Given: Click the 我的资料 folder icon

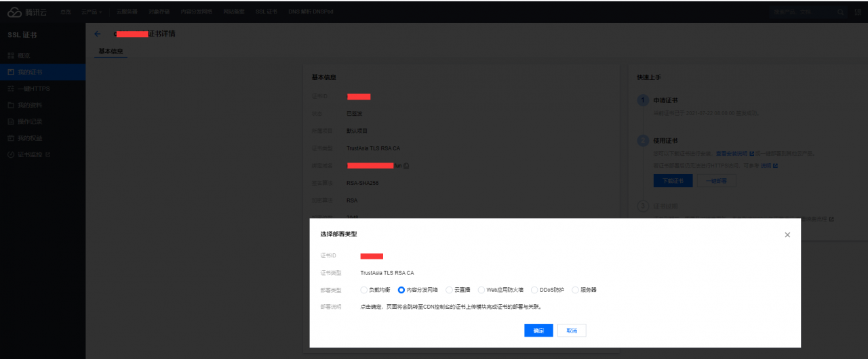Looking at the screenshot, I should tap(10, 105).
